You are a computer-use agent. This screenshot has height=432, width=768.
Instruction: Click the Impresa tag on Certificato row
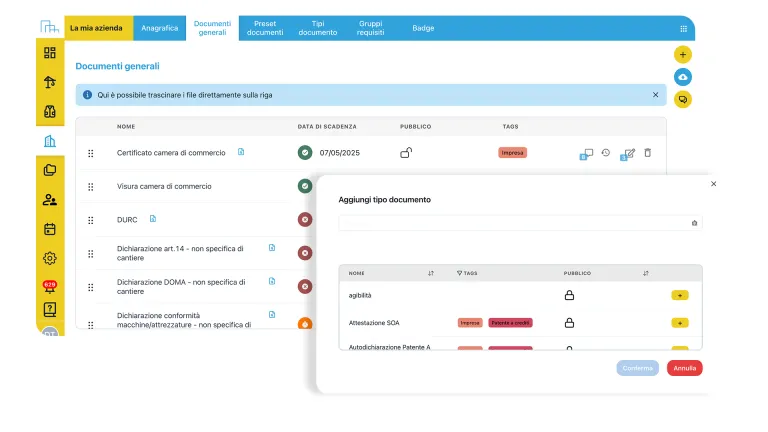(512, 153)
